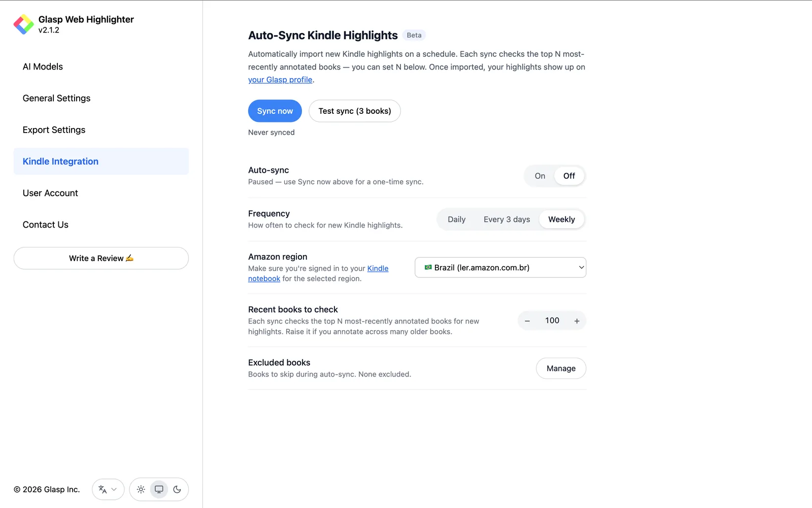Image resolution: width=812 pixels, height=508 pixels.
Task: Open the Amazon region dropdown
Action: [x=500, y=268]
